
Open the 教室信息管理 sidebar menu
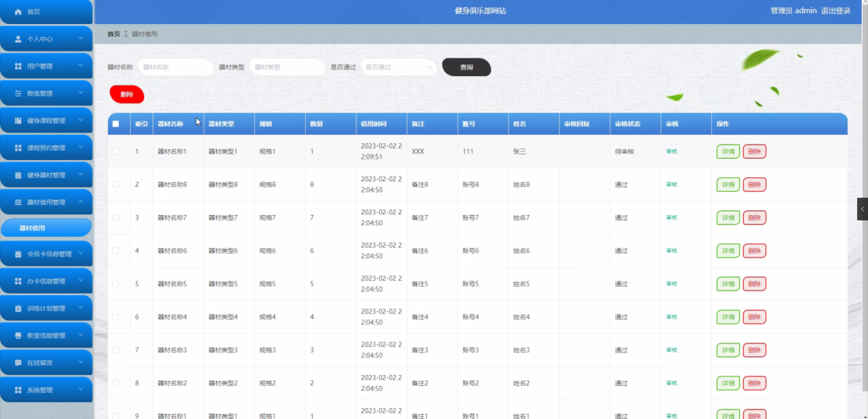[46, 335]
